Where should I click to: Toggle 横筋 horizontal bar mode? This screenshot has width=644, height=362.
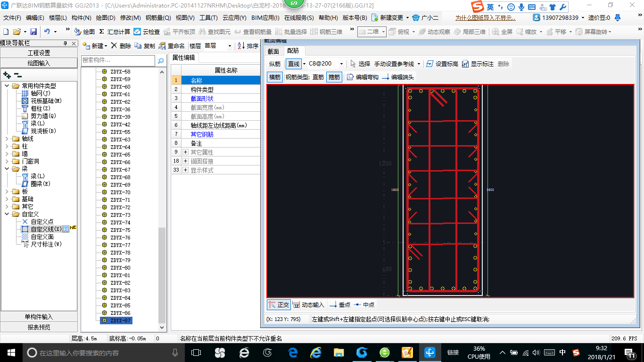(274, 77)
